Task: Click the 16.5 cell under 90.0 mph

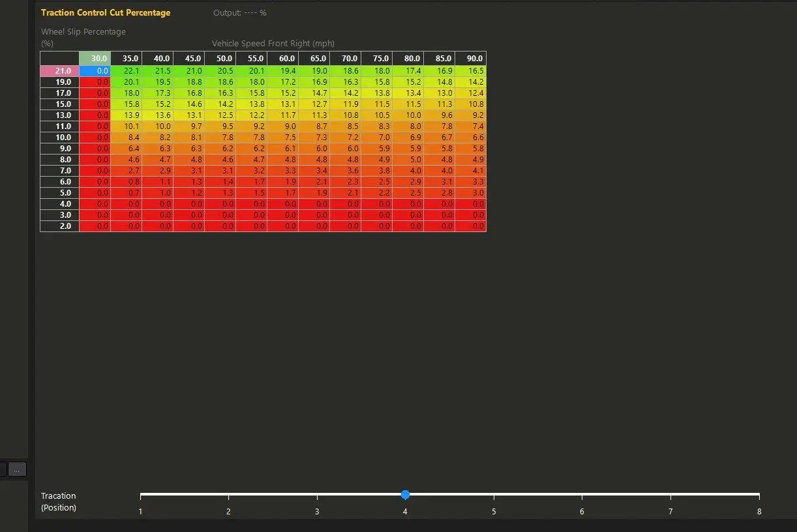Action: [471, 70]
